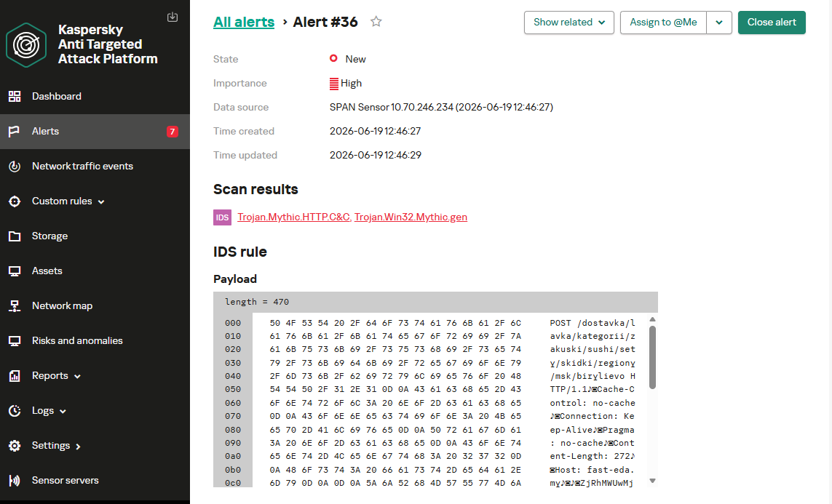This screenshot has height=504, width=832.
Task: Star Alert #36 as favorite
Action: click(x=376, y=22)
